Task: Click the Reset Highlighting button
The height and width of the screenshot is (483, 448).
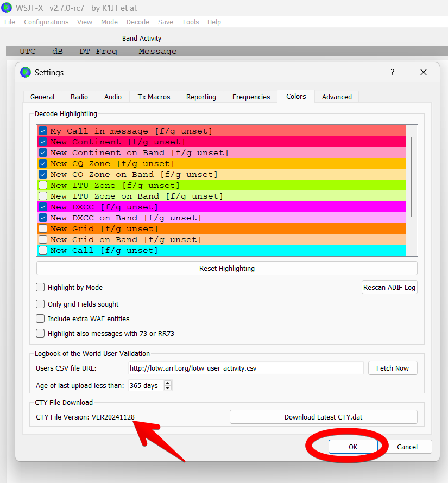Action: [227, 268]
